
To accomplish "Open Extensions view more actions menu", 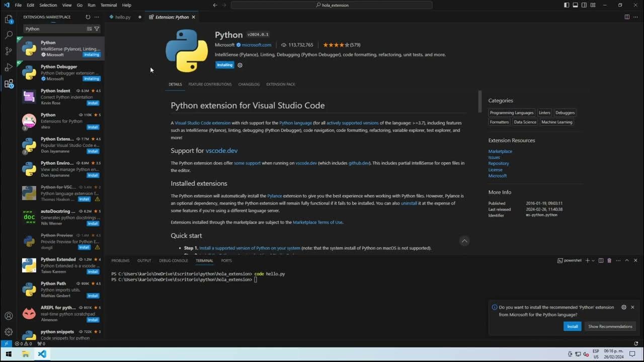I will click(97, 17).
